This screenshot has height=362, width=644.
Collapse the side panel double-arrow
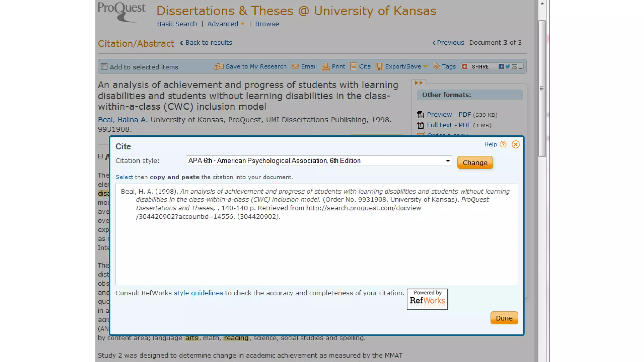[419, 83]
